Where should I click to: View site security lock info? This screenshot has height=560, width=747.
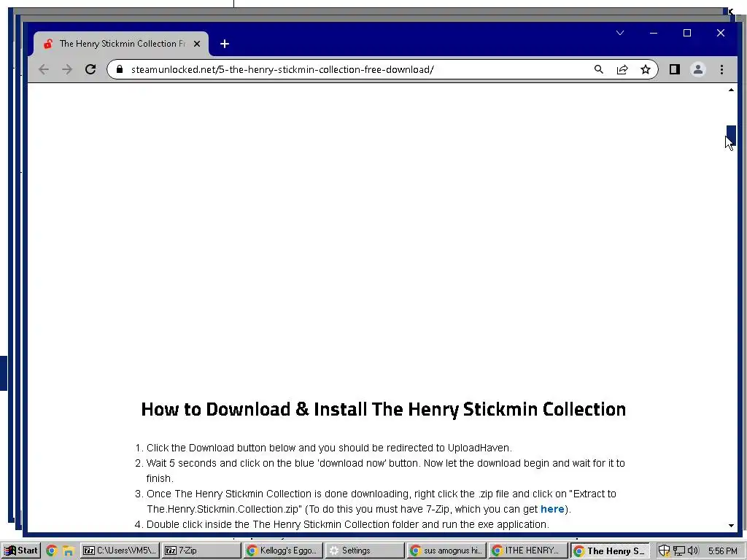click(120, 69)
